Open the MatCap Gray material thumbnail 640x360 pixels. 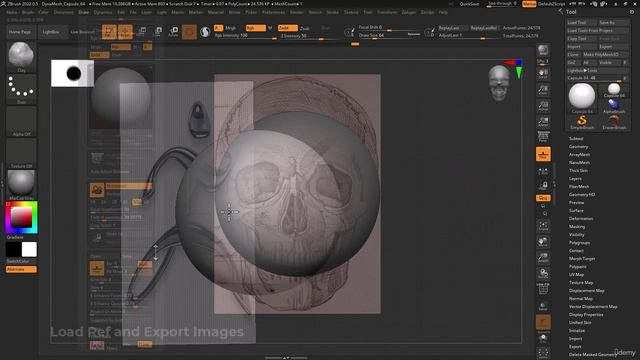[21, 185]
